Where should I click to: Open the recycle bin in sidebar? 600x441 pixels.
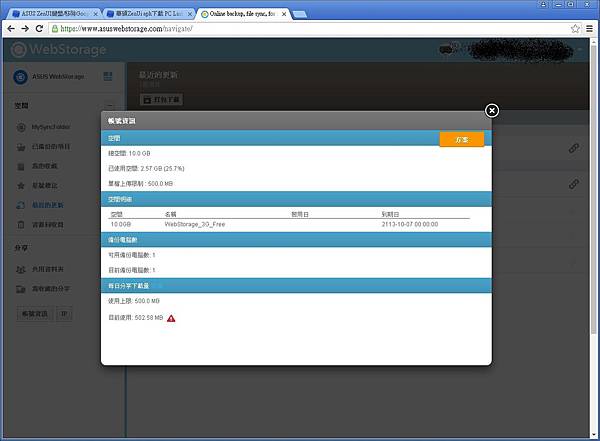click(x=47, y=225)
